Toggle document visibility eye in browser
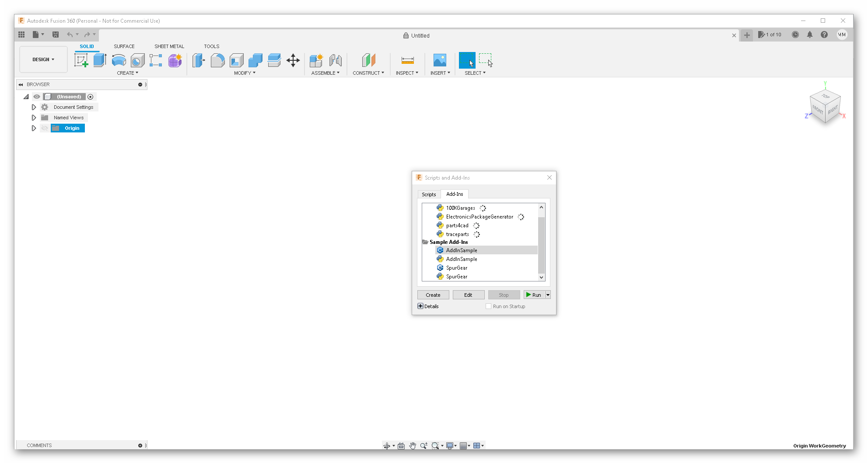Screen dimensions: 868x472 (37, 97)
